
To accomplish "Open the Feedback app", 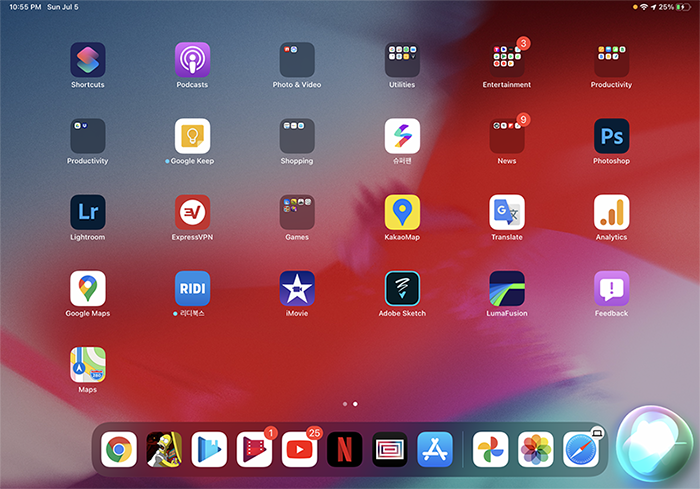I will click(x=611, y=288).
